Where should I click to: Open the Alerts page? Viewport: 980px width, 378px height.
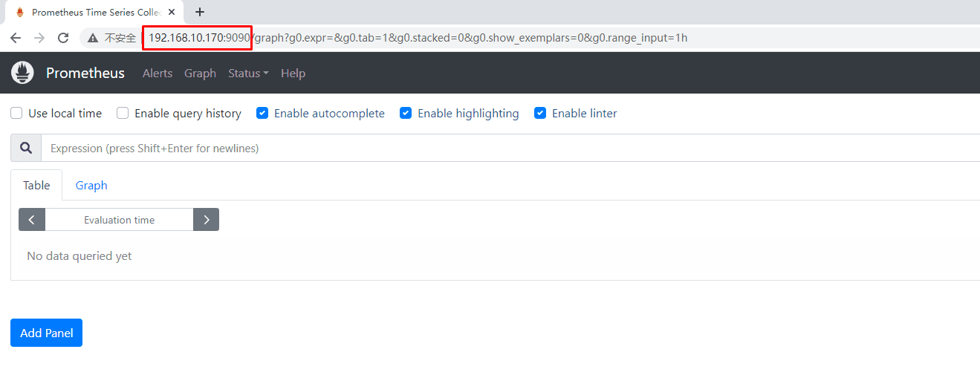[x=158, y=73]
